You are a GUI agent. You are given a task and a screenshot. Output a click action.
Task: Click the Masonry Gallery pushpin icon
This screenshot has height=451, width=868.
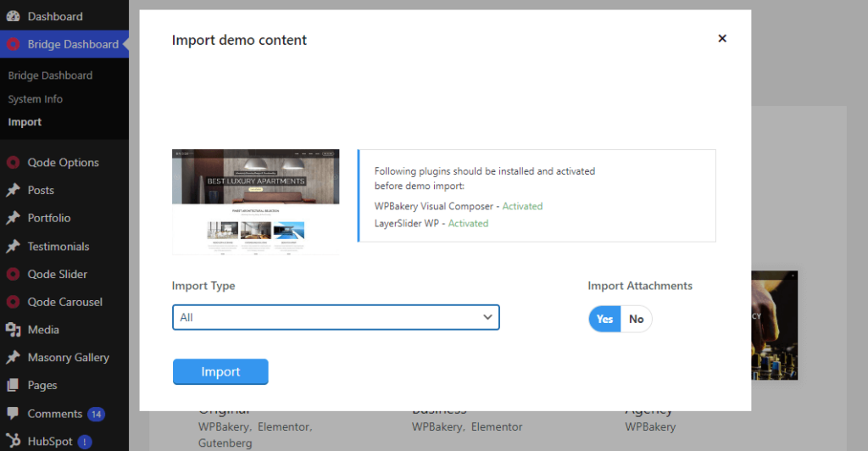point(13,358)
